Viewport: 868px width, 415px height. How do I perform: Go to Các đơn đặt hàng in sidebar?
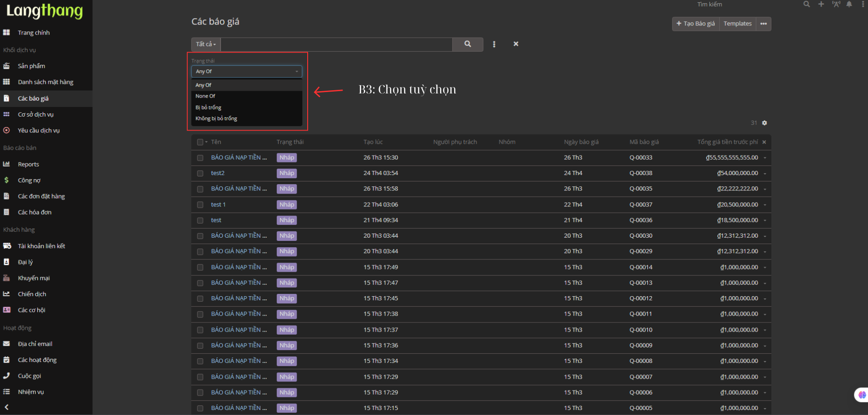click(41, 196)
